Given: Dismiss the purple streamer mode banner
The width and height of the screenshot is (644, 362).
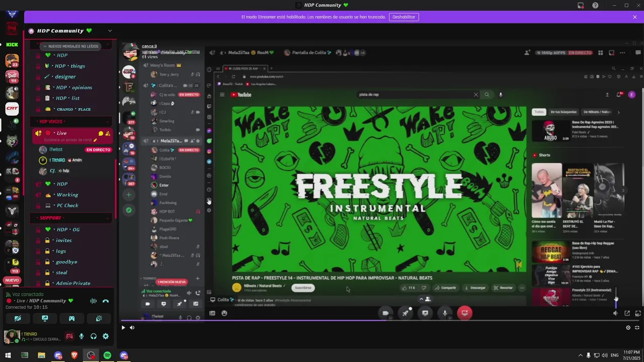Looking at the screenshot, I should (x=634, y=17).
